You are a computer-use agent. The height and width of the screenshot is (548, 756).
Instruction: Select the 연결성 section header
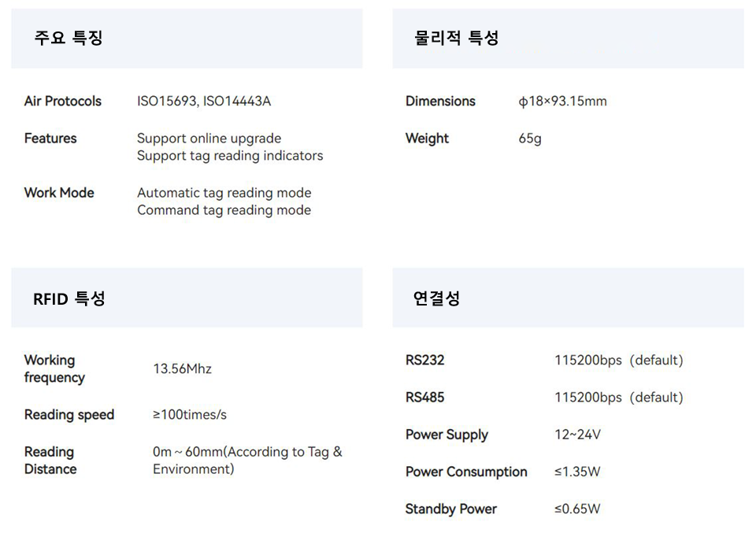[436, 298]
